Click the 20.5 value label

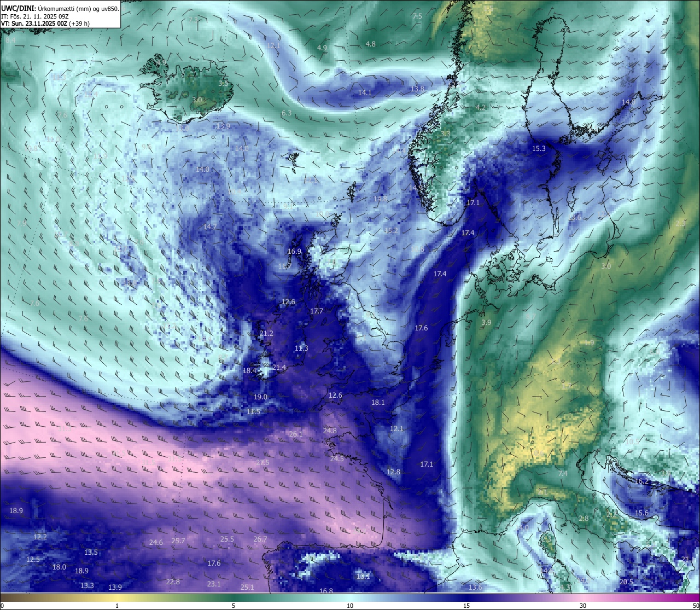click(626, 582)
